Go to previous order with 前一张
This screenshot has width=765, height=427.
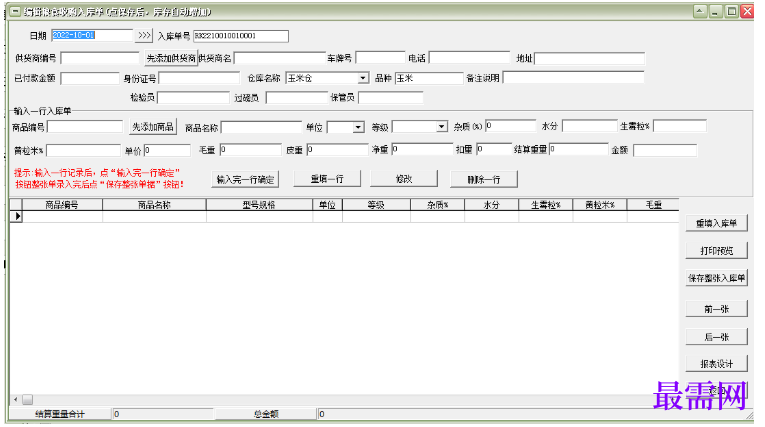coord(717,309)
